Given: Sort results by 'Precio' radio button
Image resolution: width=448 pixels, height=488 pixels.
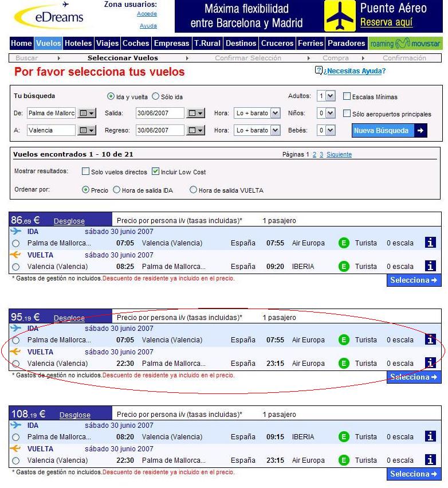Looking at the screenshot, I should [85, 190].
